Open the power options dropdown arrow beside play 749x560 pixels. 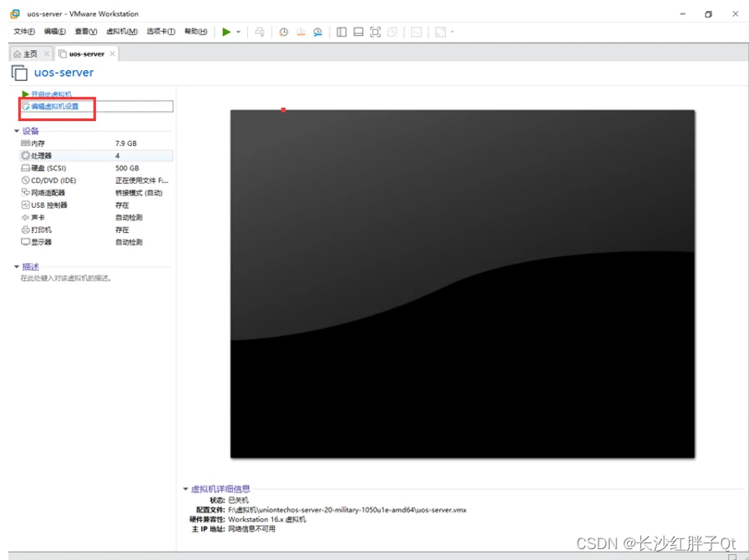(x=239, y=32)
